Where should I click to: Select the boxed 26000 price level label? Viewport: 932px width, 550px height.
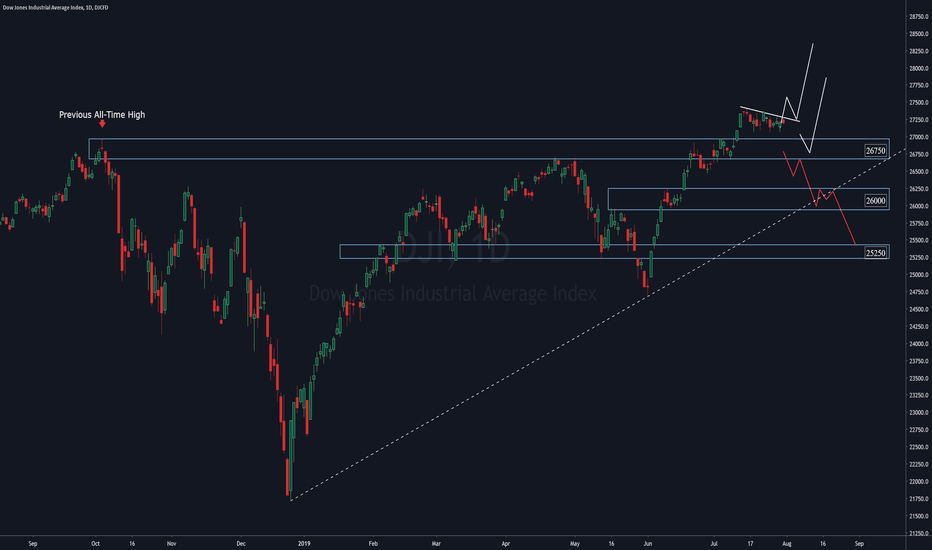pos(876,201)
